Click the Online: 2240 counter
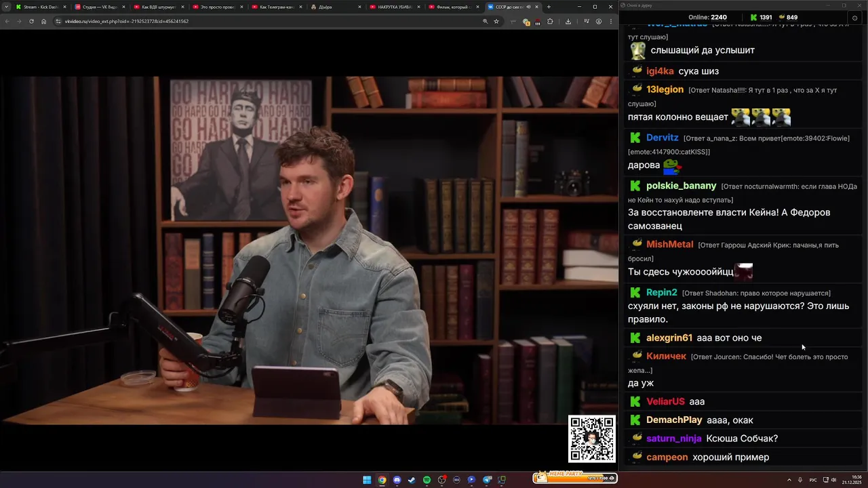The image size is (868, 488). (707, 17)
